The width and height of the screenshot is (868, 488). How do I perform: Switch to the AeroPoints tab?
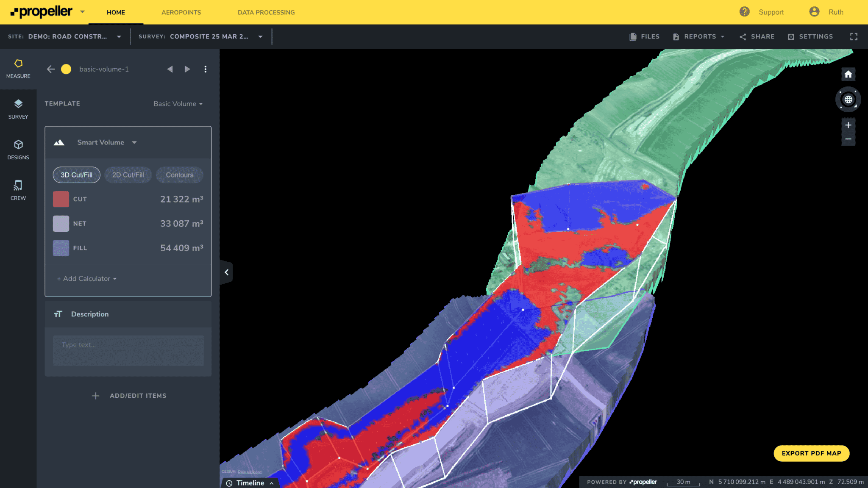[181, 12]
